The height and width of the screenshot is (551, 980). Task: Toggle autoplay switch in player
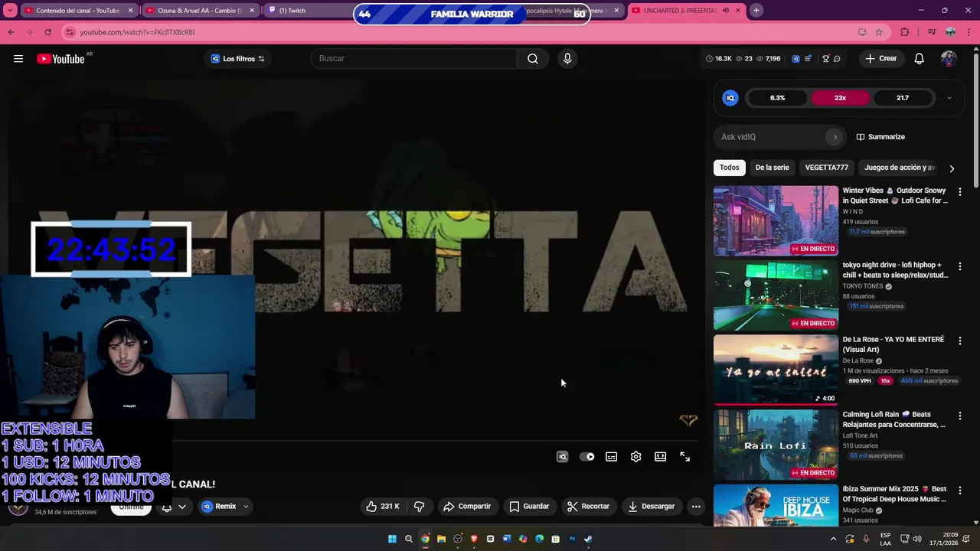[x=587, y=457]
